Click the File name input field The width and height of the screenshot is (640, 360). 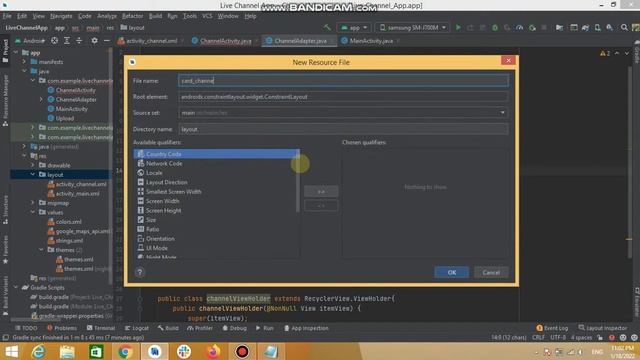point(343,81)
